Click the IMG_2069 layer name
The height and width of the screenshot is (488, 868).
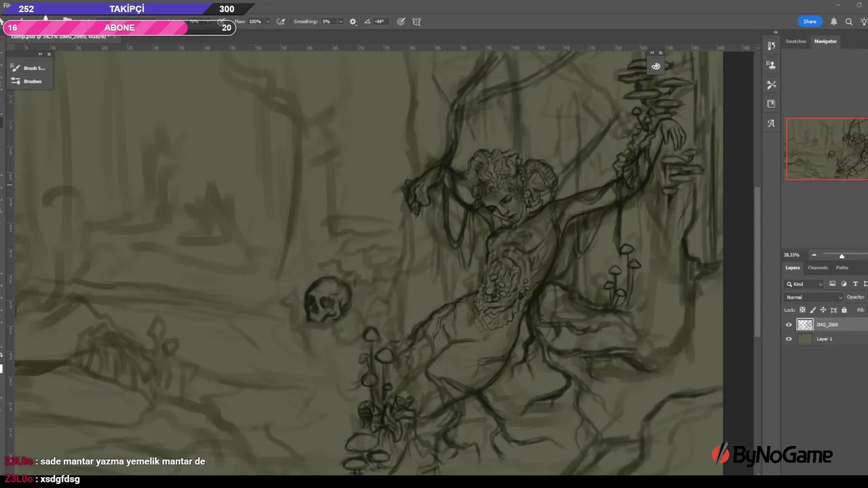[827, 325]
